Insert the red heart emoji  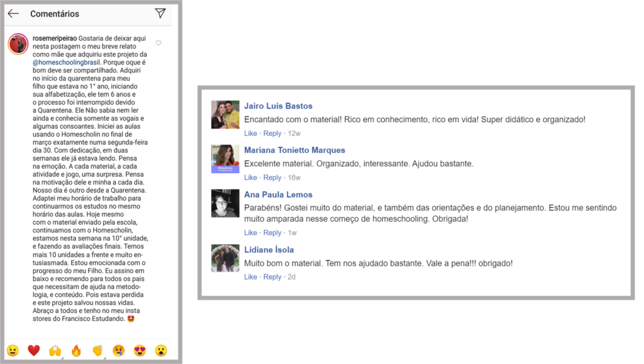point(34,350)
